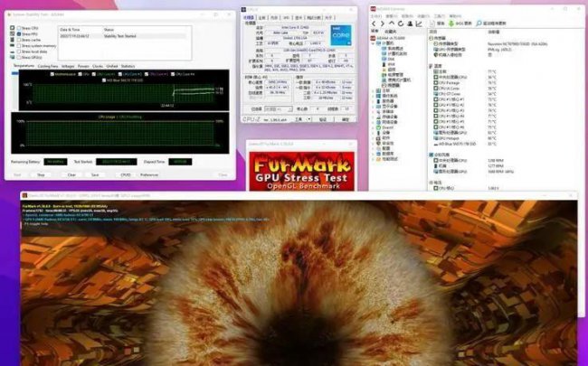Refresh the AIDA64 Extreme sensor page
This screenshot has width=588, height=366.
tap(401, 23)
